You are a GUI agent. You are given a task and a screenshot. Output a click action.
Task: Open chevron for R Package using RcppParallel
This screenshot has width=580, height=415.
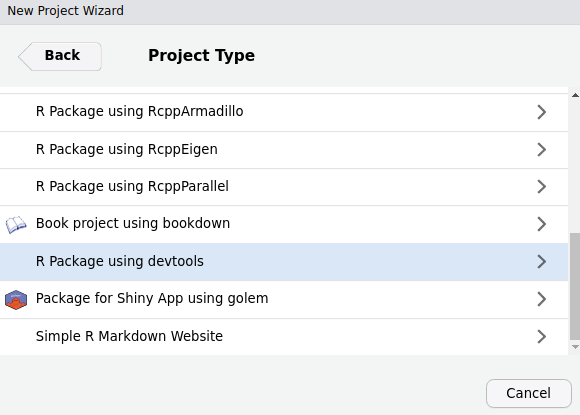pos(542,186)
